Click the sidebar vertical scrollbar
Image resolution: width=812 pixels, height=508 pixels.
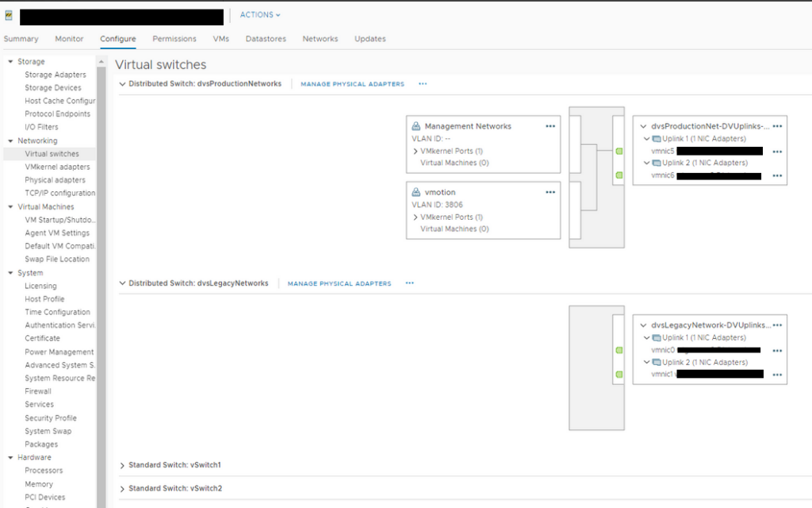click(x=101, y=287)
